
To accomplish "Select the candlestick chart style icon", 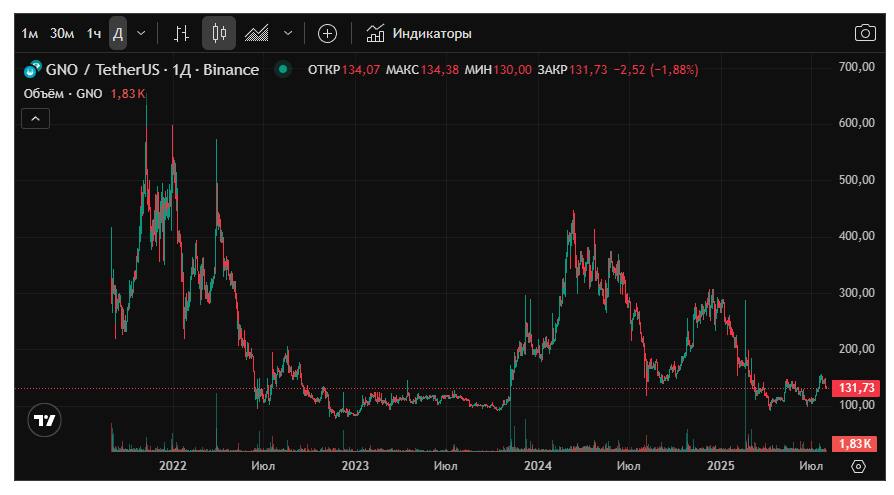I will point(219,34).
